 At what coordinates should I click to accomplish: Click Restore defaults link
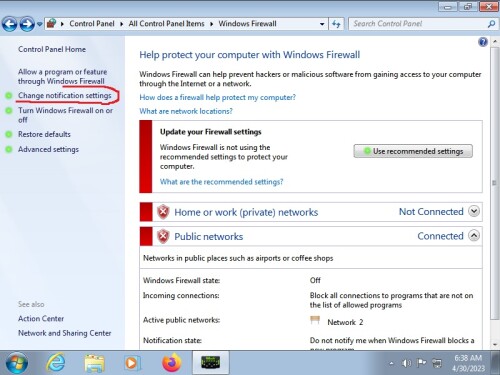pyautogui.click(x=44, y=134)
